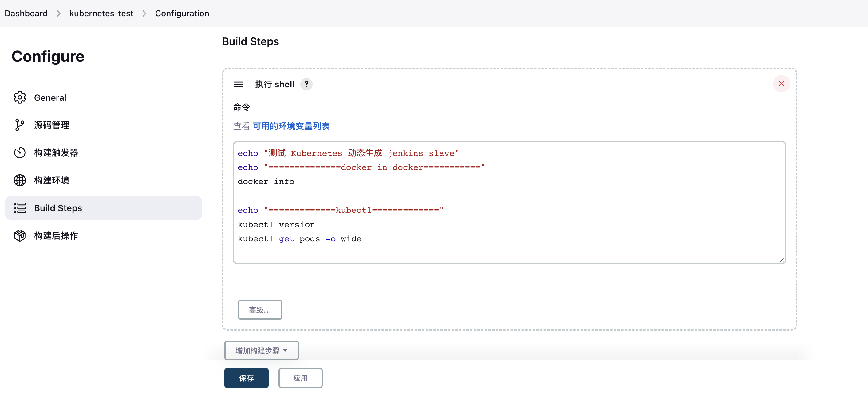This screenshot has height=394, width=868.
Task: Click the shell command input field
Action: [x=509, y=203]
